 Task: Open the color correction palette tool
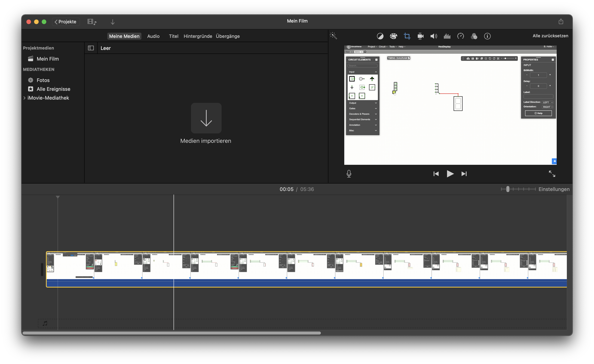[393, 36]
